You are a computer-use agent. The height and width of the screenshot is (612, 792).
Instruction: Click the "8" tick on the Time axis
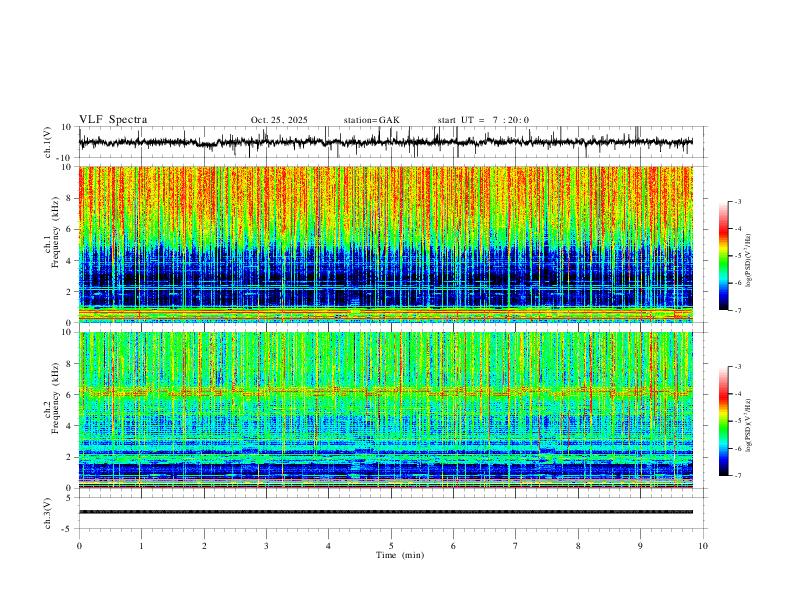coord(578,546)
